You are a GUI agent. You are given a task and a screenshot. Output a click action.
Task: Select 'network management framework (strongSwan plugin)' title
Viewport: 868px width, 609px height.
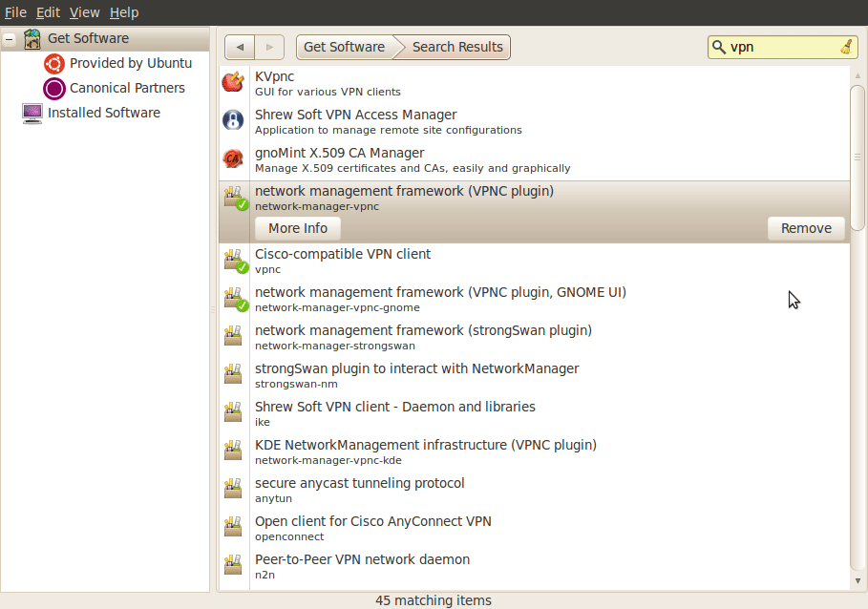423,331
